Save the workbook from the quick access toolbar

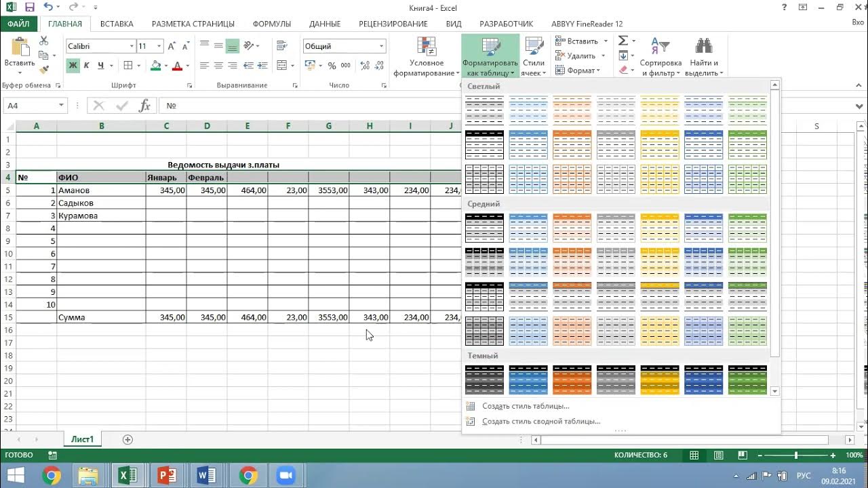click(30, 7)
